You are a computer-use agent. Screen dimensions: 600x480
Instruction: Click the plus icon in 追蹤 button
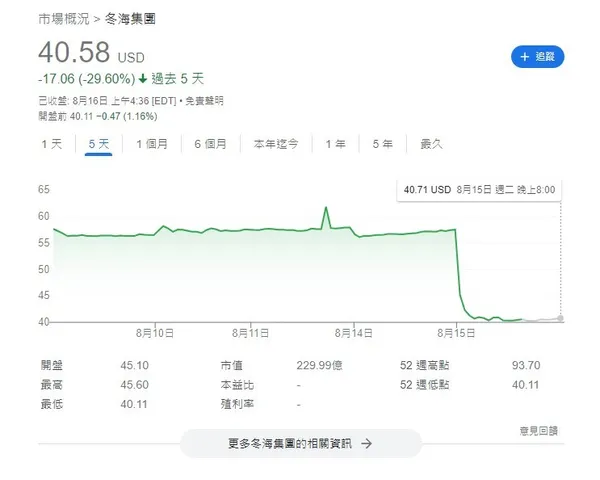[525, 57]
